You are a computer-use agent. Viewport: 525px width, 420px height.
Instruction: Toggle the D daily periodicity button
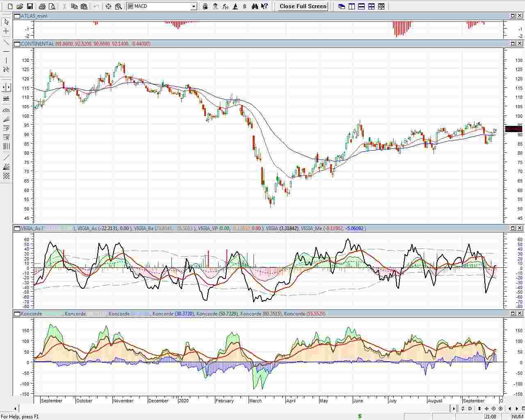coord(470,409)
